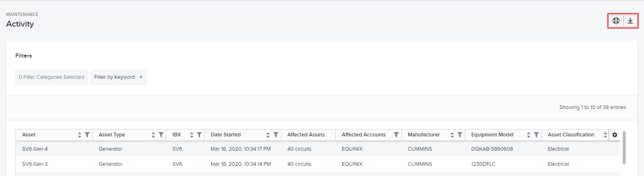Filter the Manufacturer column
The width and height of the screenshot is (644, 176).
[x=460, y=135]
